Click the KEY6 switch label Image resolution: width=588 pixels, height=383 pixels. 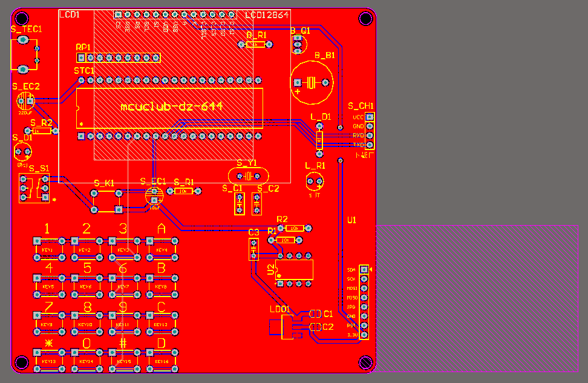[86, 287]
